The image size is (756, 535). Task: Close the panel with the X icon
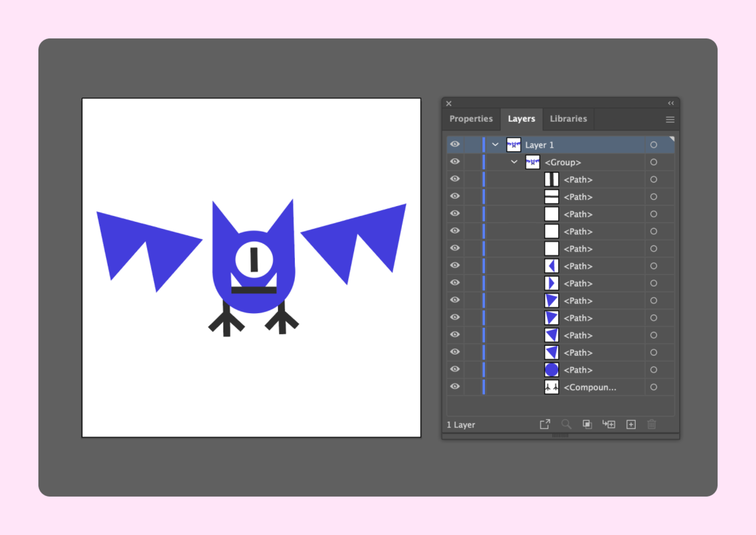(449, 103)
